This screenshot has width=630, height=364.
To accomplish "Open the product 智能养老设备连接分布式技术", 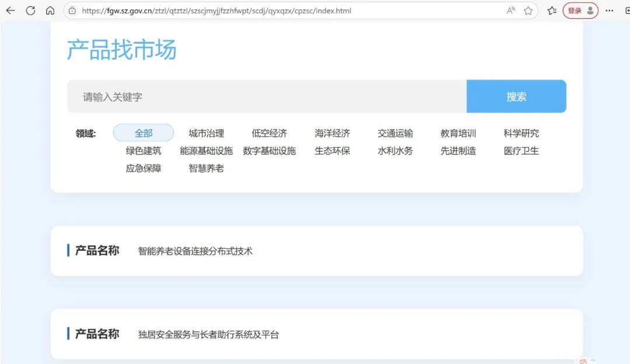I will click(x=195, y=250).
